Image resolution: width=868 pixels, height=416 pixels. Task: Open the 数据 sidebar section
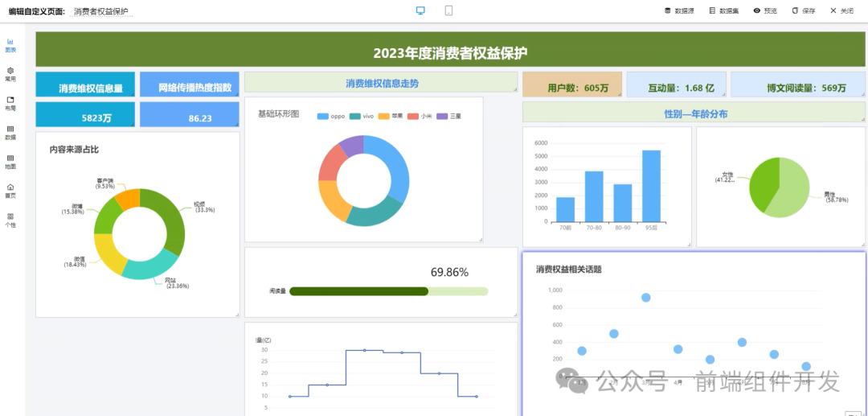click(10, 133)
